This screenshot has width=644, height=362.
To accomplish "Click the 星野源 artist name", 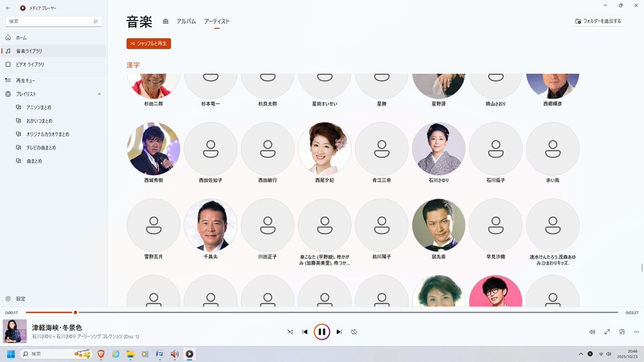I will click(x=438, y=104).
